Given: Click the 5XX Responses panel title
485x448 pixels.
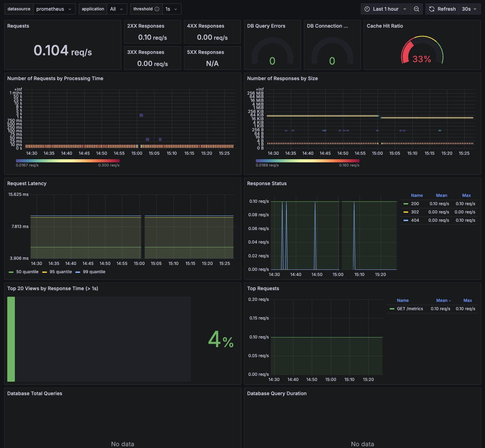Looking at the screenshot, I should coord(205,52).
